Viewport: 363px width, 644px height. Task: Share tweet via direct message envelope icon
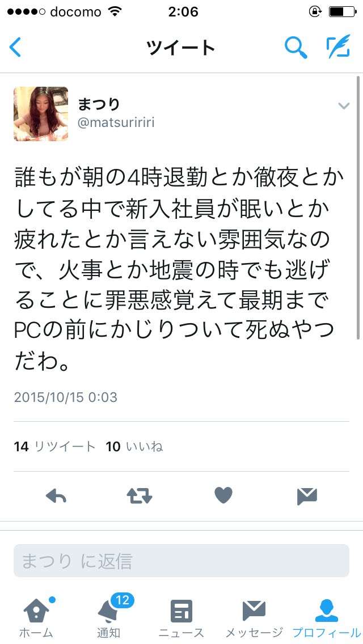point(307,496)
